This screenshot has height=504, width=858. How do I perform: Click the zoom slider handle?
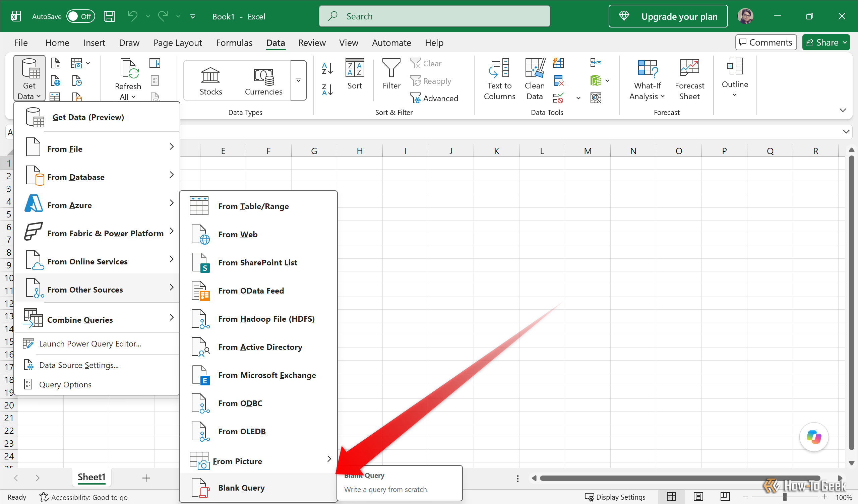coord(785,497)
